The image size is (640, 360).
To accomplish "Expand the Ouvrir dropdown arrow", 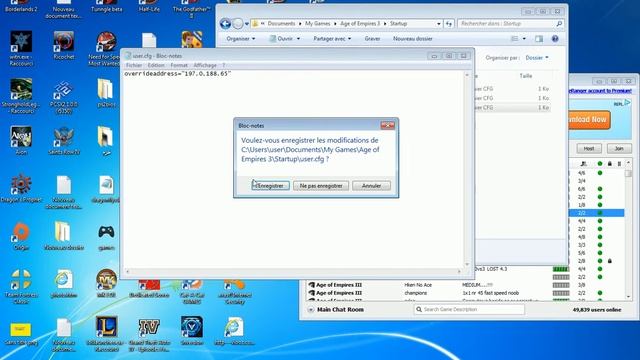I will coord(298,39).
